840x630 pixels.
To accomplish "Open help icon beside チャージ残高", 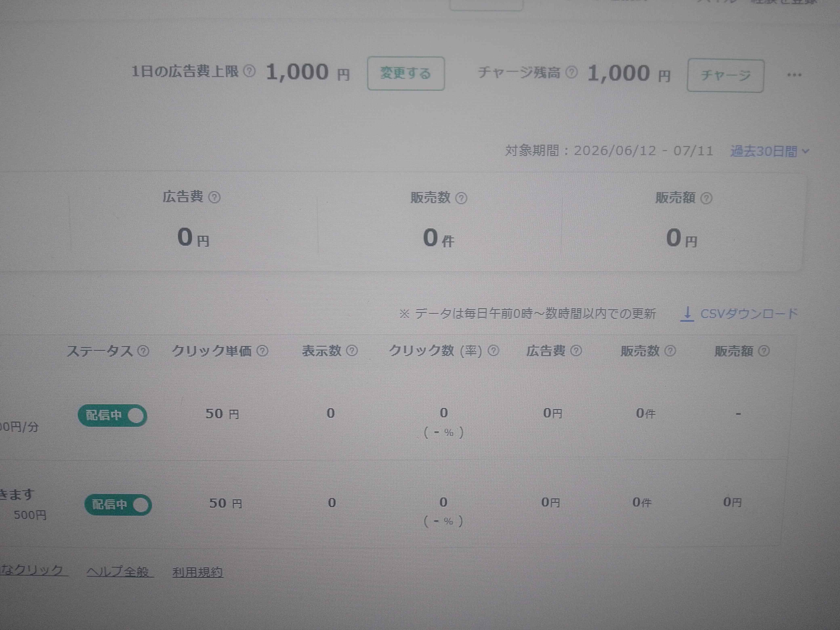I will (x=571, y=72).
